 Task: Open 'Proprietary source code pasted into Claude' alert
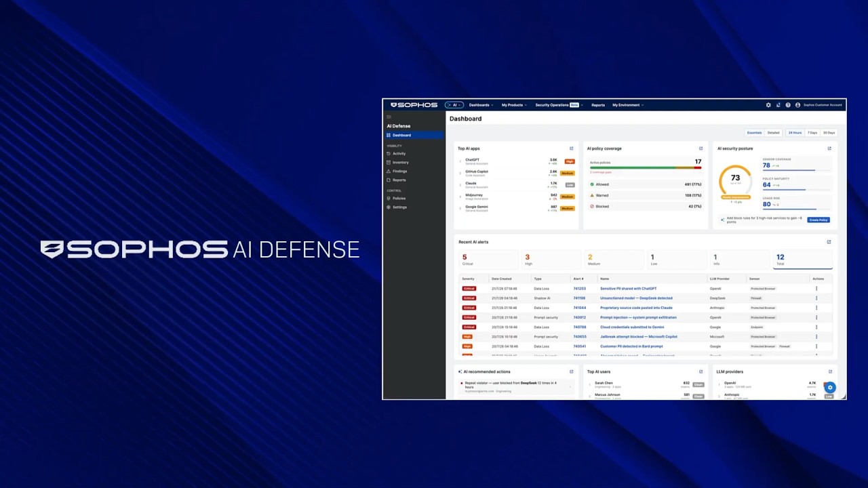point(636,308)
